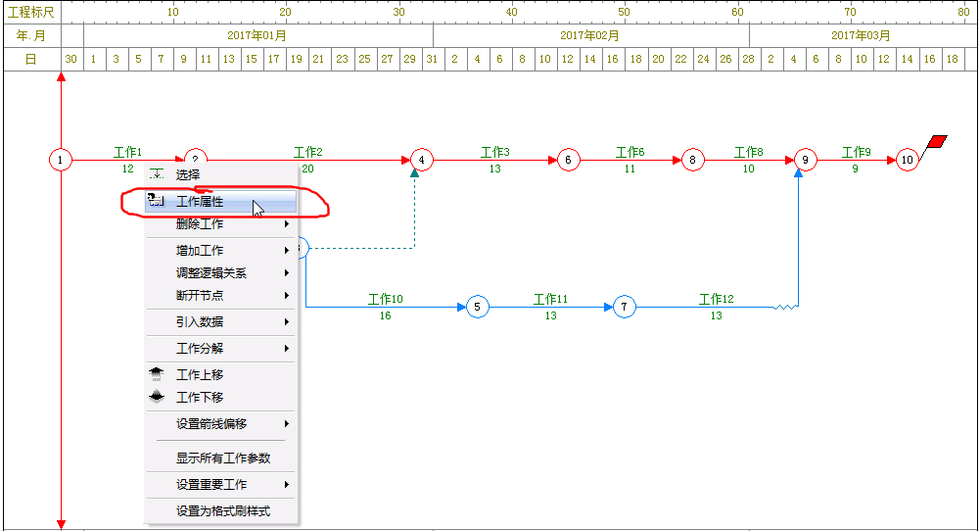The height and width of the screenshot is (531, 980).
Task: Click the arrow beside 断开节点
Action: [x=286, y=295]
